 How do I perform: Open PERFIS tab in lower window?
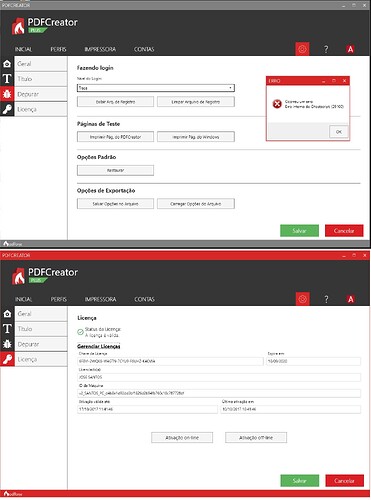pyautogui.click(x=59, y=299)
